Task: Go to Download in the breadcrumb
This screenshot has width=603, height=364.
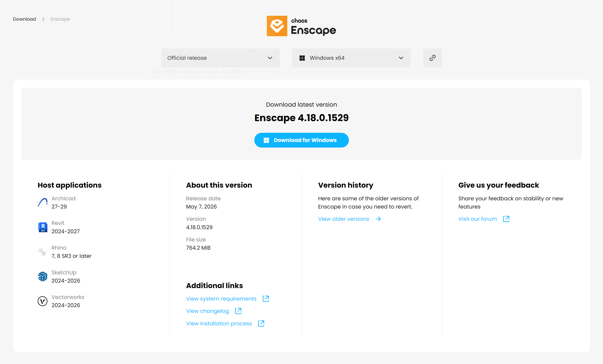Action: point(25,19)
